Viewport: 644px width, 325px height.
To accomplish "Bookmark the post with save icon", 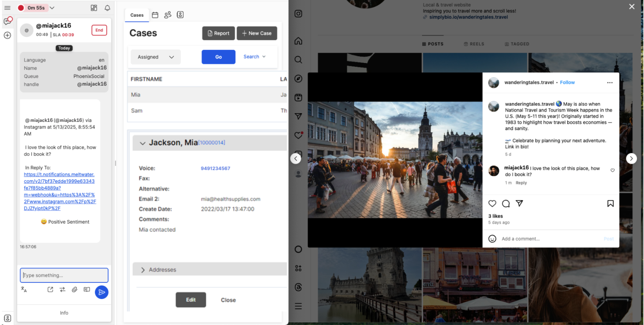I will point(610,204).
